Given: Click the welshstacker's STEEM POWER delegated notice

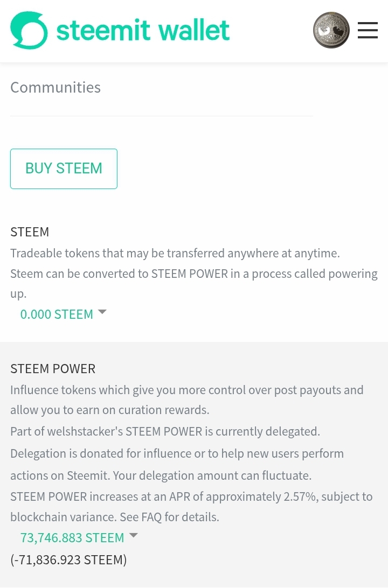Looking at the screenshot, I should tap(165, 432).
